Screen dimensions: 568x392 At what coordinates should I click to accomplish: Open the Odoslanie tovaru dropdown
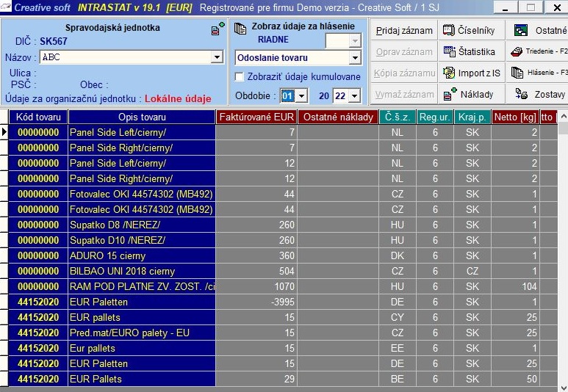point(355,58)
